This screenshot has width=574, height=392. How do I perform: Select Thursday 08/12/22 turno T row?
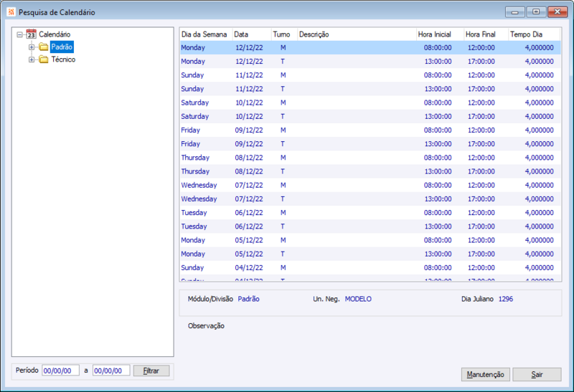[370, 171]
